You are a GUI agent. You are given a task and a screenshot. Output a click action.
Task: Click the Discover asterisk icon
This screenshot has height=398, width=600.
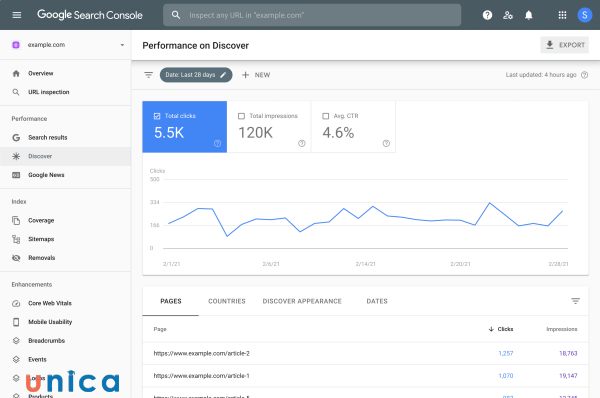pos(16,156)
